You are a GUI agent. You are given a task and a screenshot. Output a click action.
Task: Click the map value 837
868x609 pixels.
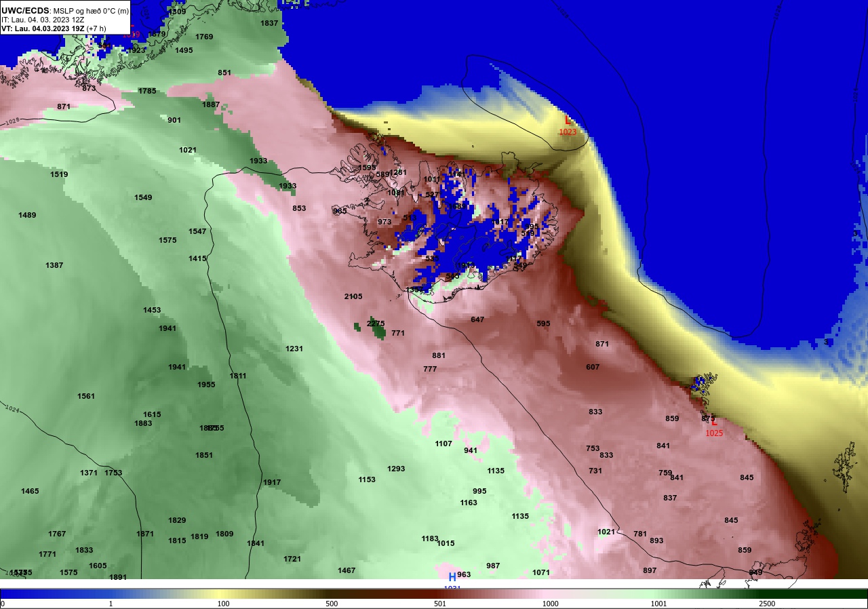670,498
